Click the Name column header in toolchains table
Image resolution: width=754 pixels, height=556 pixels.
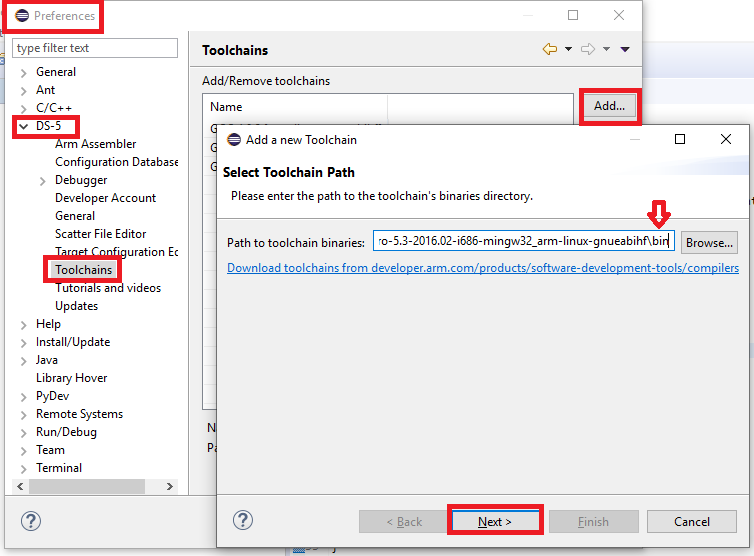click(295, 107)
